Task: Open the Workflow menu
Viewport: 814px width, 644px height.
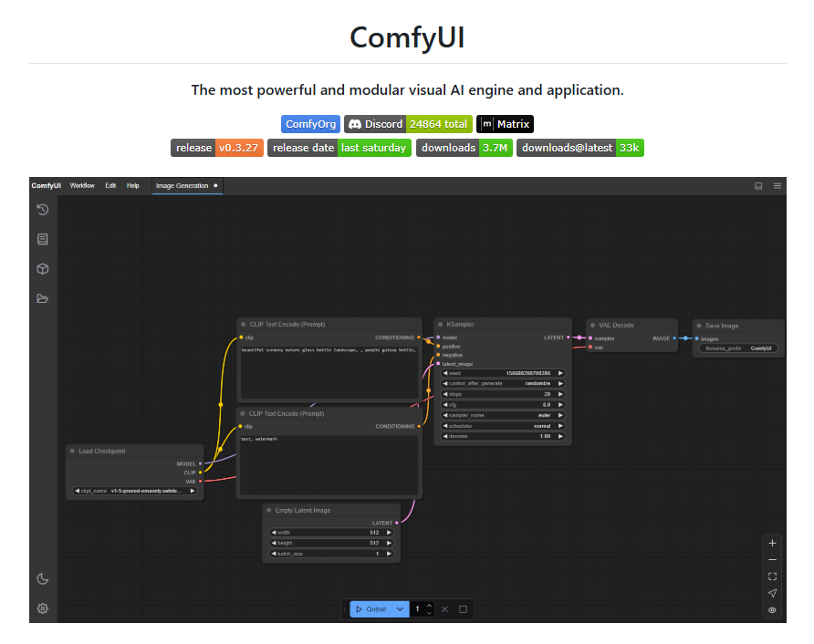Action: (x=82, y=186)
